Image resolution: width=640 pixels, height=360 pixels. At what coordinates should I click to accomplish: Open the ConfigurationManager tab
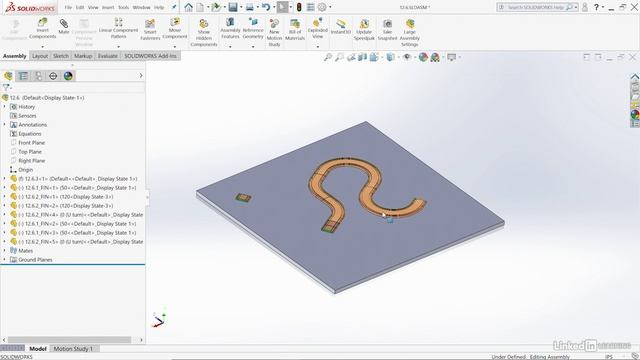38,76
